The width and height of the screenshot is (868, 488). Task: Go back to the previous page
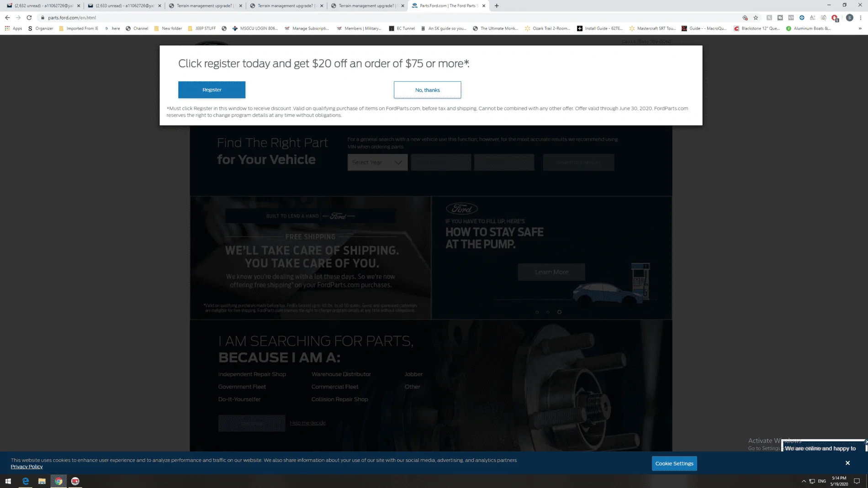(x=7, y=18)
